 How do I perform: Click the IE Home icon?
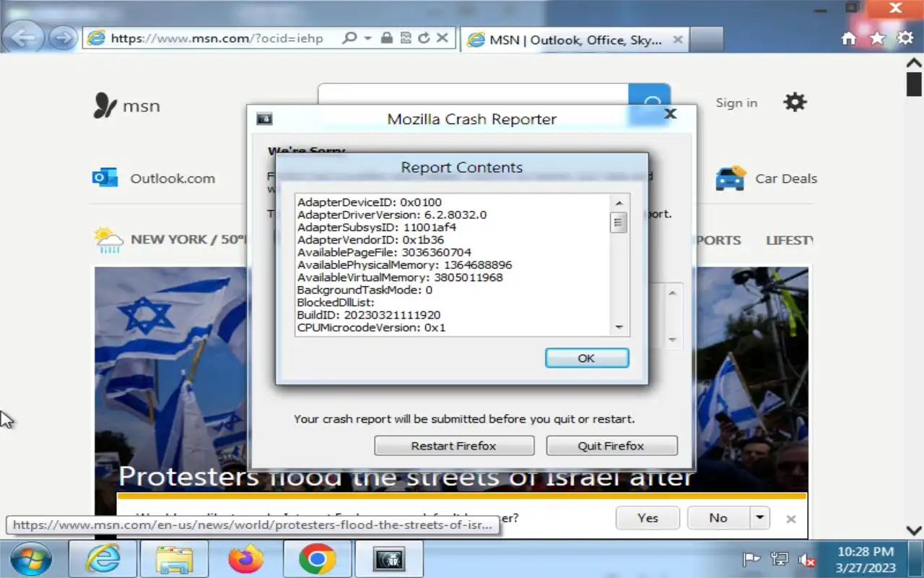click(849, 39)
